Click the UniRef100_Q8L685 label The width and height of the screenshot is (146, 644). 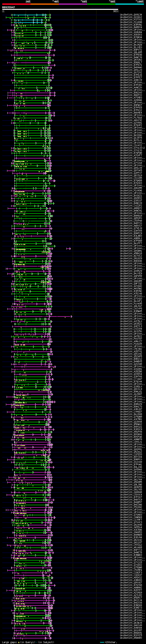(131, 52)
